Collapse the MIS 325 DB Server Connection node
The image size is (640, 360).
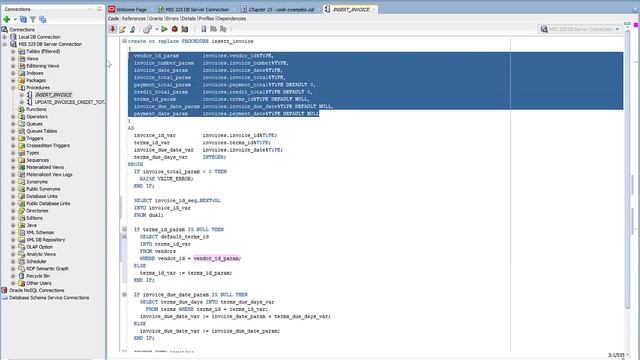tap(4, 44)
